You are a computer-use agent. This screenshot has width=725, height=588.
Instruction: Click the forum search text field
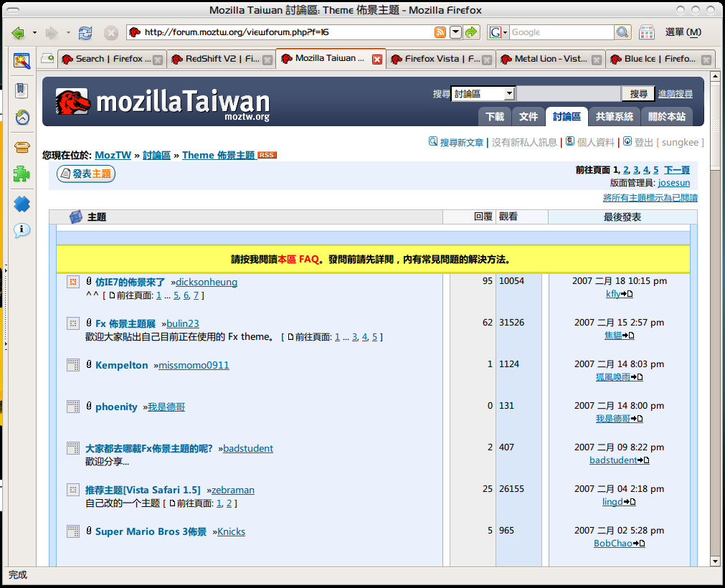pos(569,94)
